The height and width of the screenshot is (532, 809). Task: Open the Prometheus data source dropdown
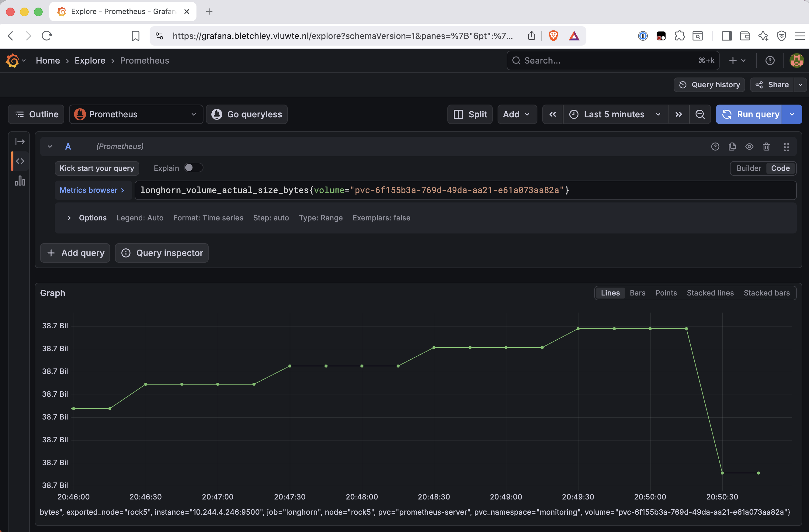tap(136, 115)
